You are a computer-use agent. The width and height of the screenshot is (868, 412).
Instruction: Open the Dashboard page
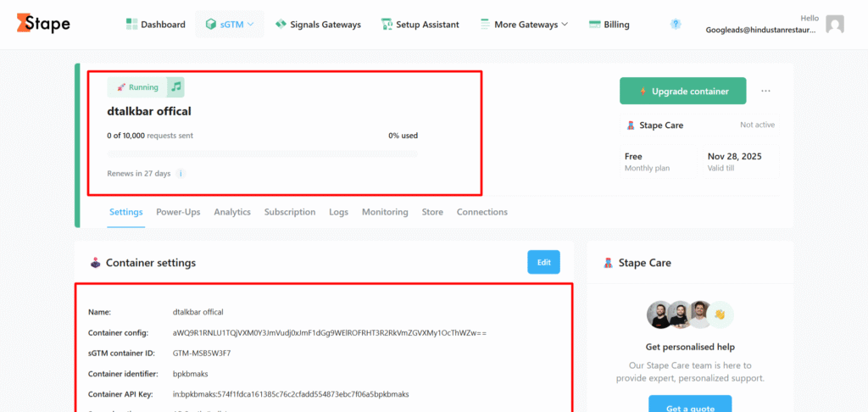155,25
